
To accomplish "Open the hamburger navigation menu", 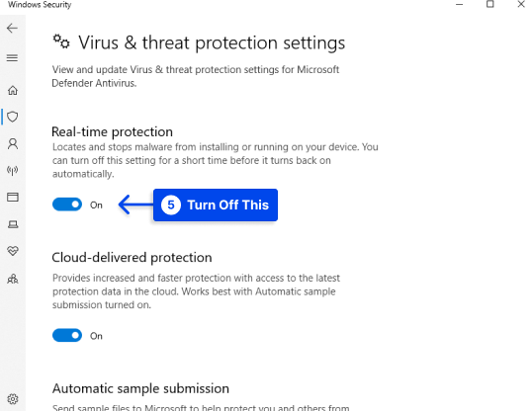I will point(12,58).
